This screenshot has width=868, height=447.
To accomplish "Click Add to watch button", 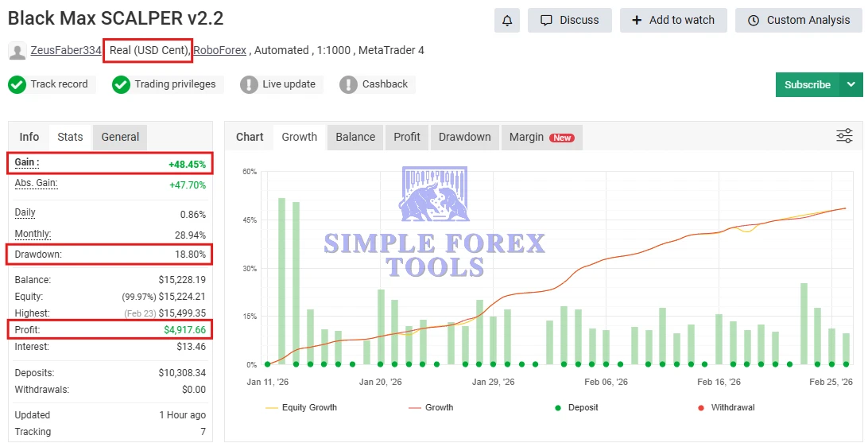I will 673,21.
